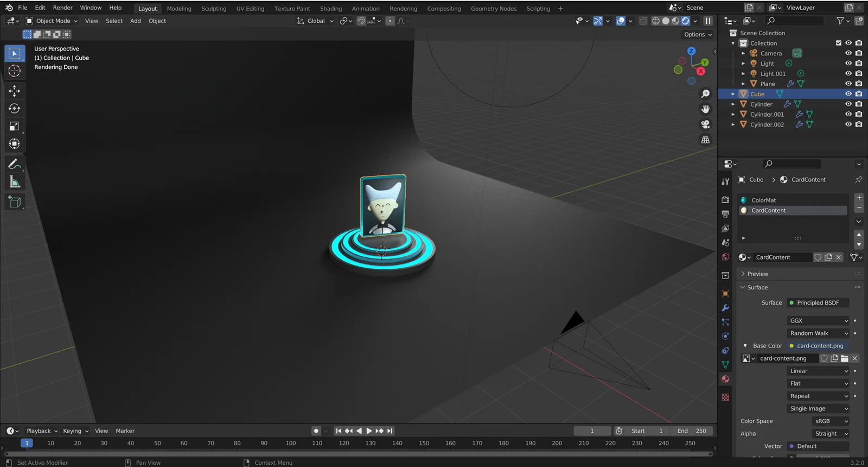868x467 pixels.
Task: Open the Edit menu
Action: point(40,8)
